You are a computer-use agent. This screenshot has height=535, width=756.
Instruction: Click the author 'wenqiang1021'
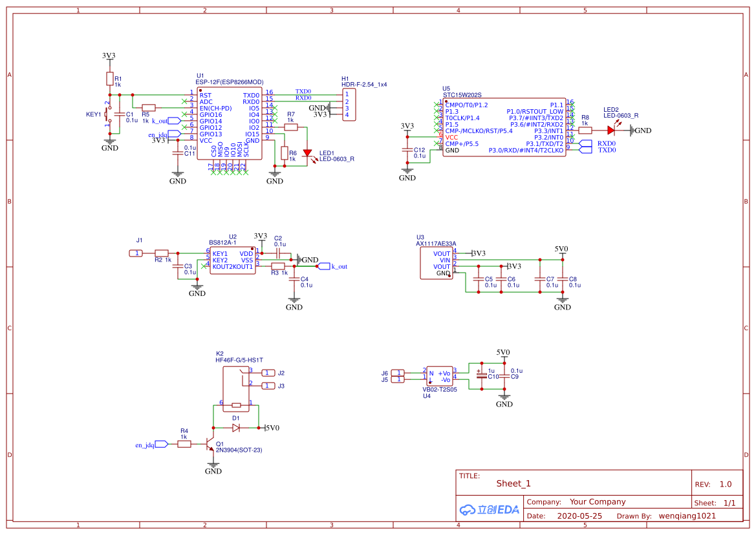click(x=687, y=516)
